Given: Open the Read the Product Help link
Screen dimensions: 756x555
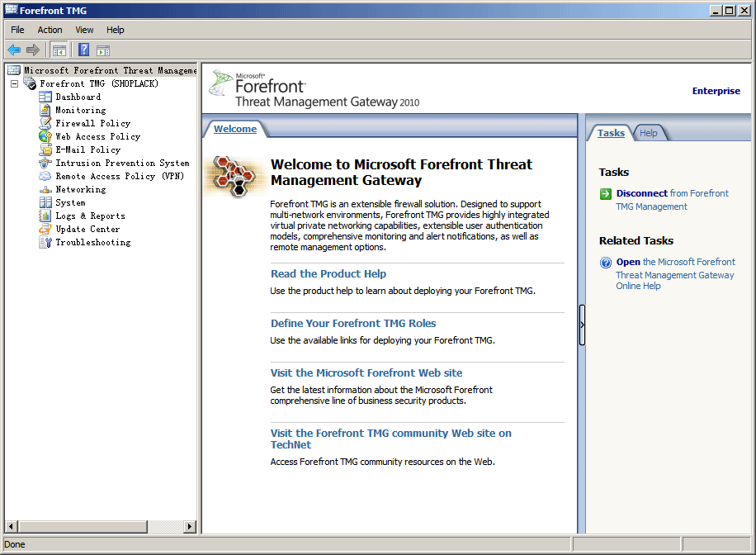Looking at the screenshot, I should point(328,273).
